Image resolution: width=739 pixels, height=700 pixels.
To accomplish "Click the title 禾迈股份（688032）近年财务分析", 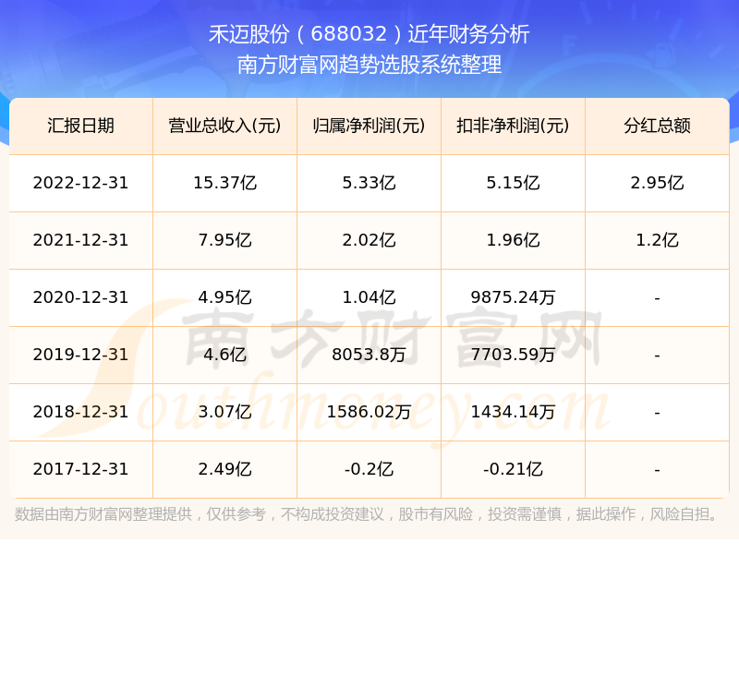I will click(369, 34).
